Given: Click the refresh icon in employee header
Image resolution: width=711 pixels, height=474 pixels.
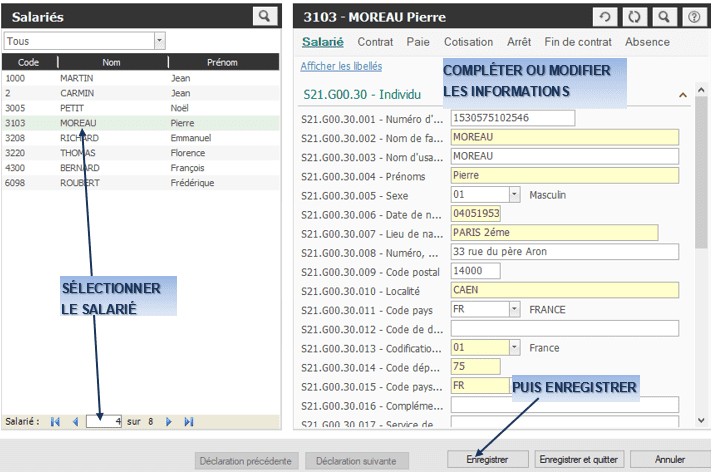Looking at the screenshot, I should (632, 17).
